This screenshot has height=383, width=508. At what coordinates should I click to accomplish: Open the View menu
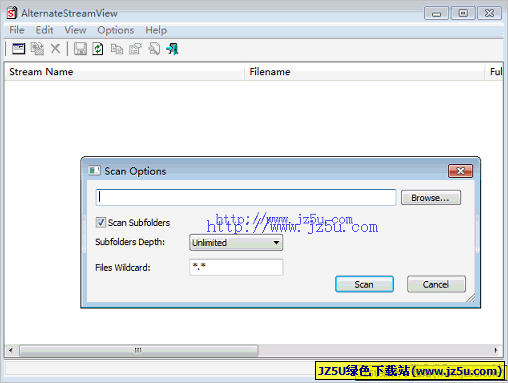(75, 30)
